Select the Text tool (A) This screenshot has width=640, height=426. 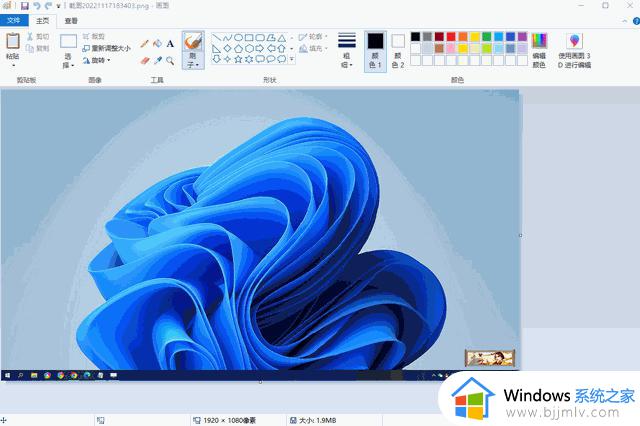(x=170, y=44)
